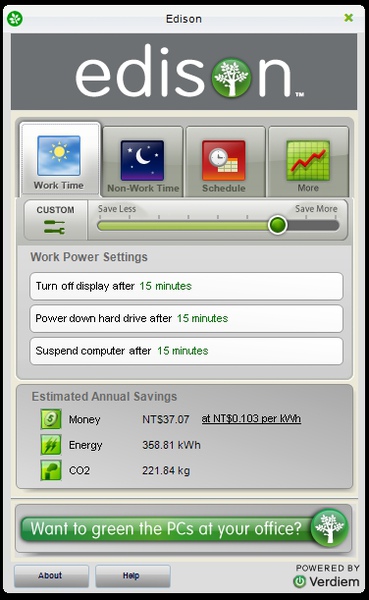Click the tree icon on office banner
This screenshot has height=600, width=369.
point(330,528)
